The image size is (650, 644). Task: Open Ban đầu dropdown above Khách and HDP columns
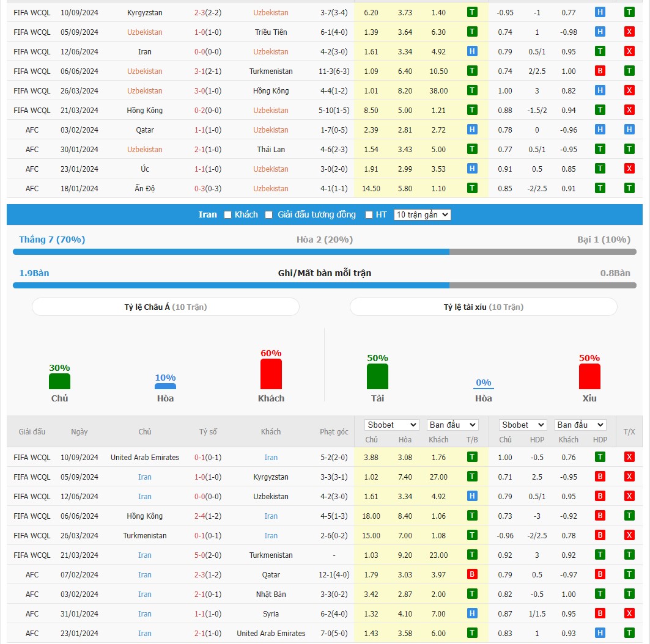pyautogui.click(x=580, y=425)
